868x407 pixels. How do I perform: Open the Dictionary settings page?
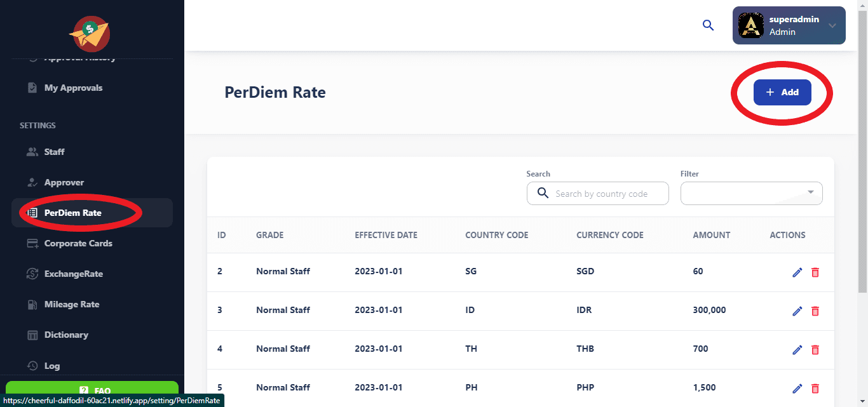(65, 335)
